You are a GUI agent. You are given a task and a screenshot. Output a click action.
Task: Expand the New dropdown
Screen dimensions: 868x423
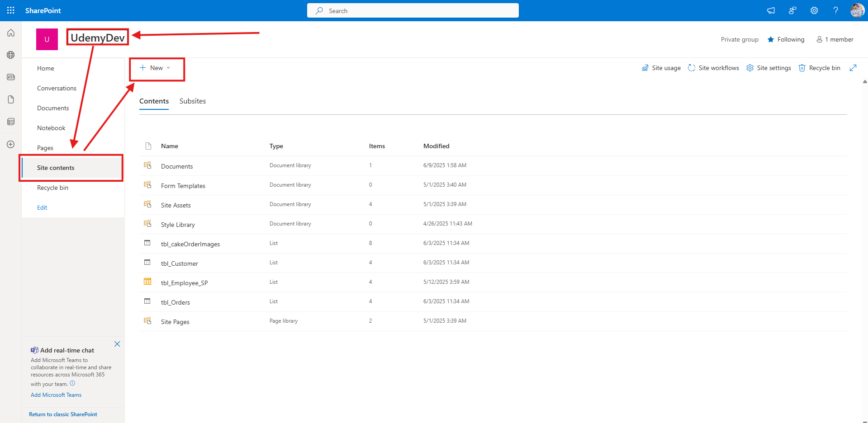[155, 68]
